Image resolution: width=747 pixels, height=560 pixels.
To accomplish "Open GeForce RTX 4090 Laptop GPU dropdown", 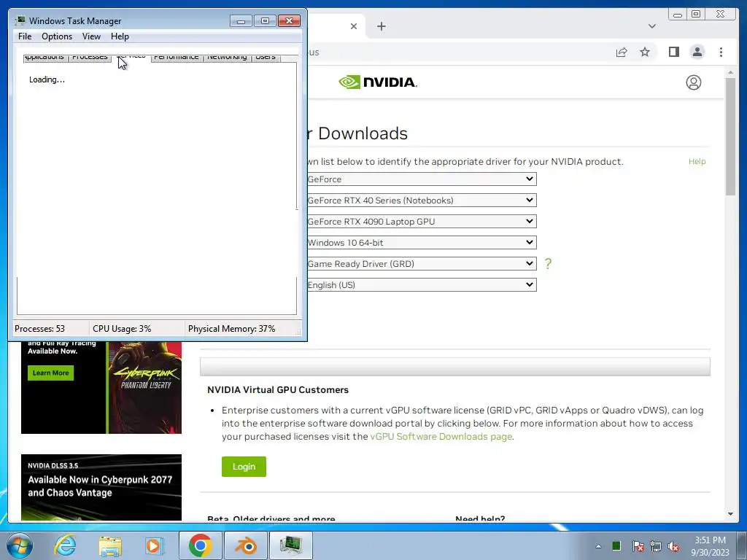I will (x=422, y=222).
